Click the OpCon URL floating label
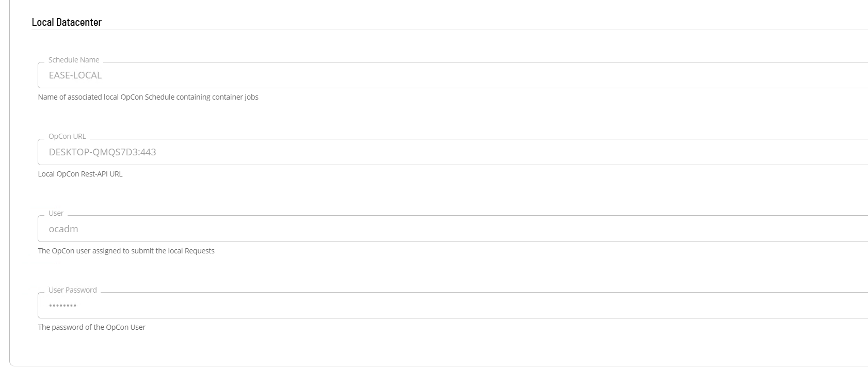The image size is (868, 369). click(x=67, y=137)
